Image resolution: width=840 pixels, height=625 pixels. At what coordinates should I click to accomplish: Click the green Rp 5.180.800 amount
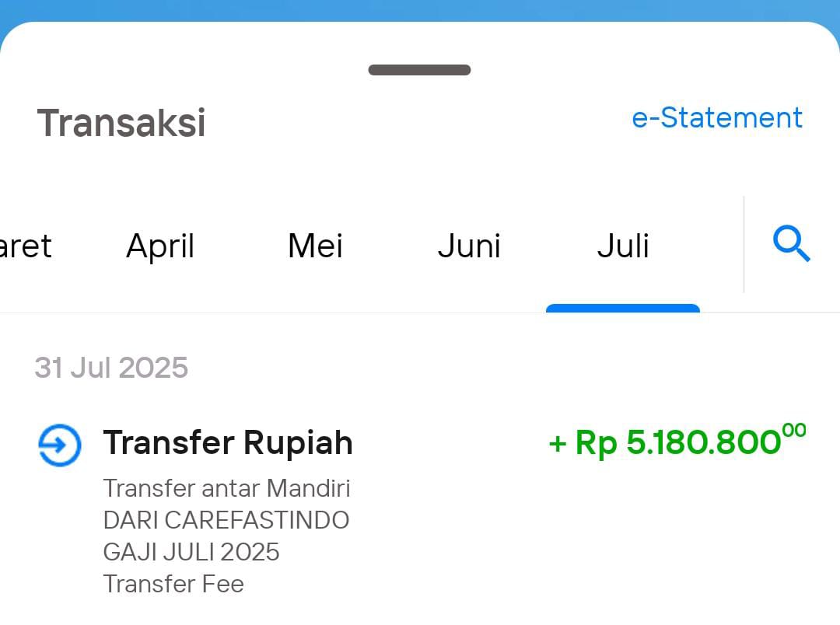pyautogui.click(x=677, y=442)
